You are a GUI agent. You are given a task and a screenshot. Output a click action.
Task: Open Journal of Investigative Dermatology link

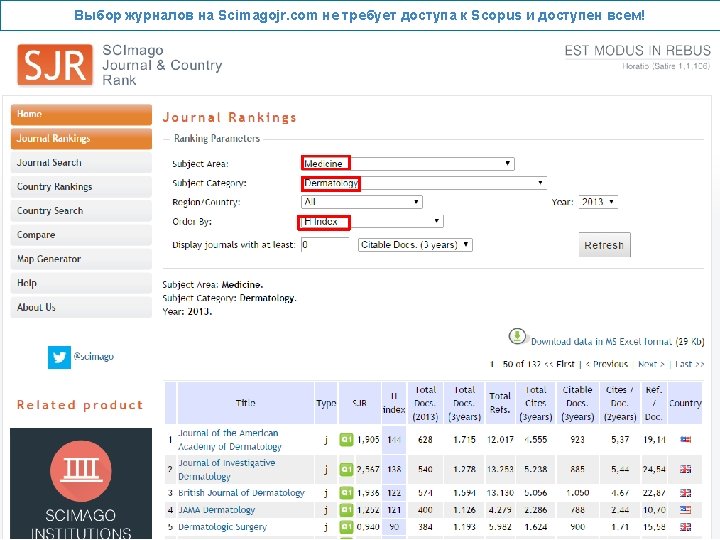227,469
